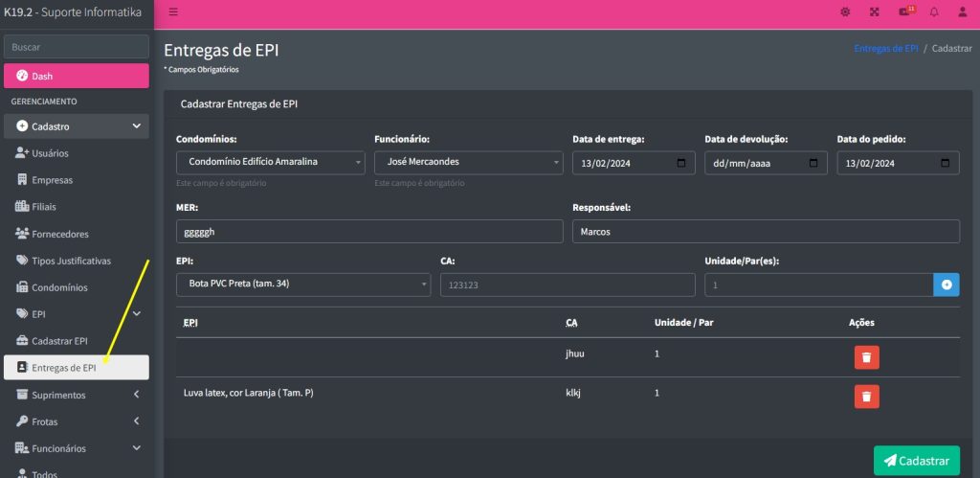Click the green Cadastrar submit button
This screenshot has height=478, width=980.
point(916,460)
